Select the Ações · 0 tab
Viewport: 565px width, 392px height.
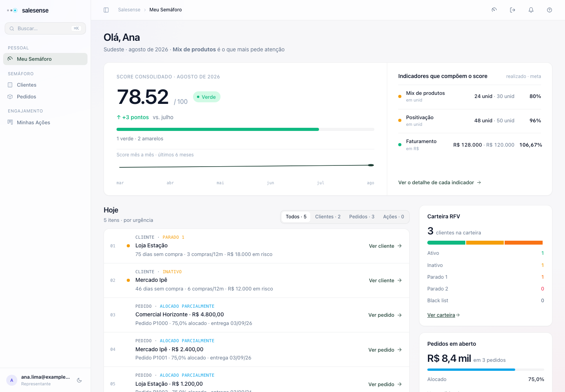[x=394, y=217]
